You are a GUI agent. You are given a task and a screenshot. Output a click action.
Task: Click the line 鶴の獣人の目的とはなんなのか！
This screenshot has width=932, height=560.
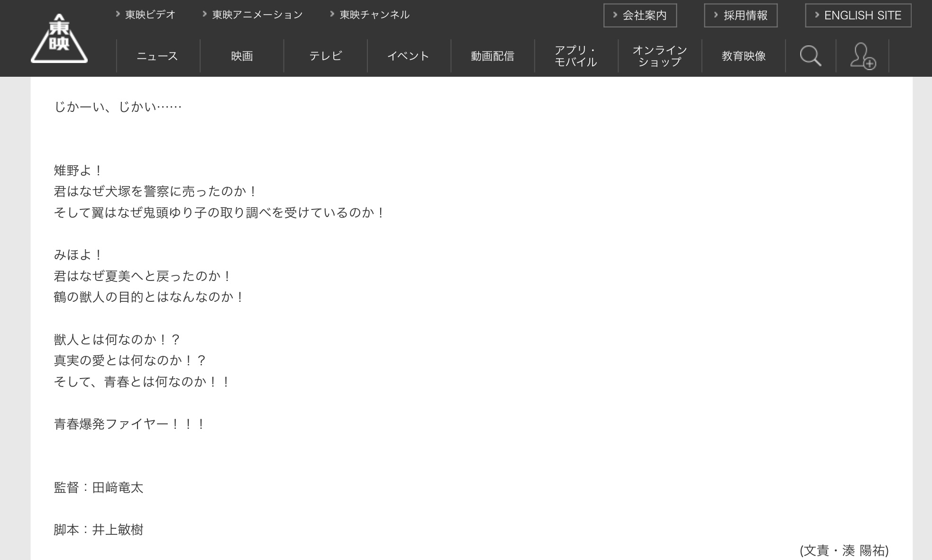149,297
